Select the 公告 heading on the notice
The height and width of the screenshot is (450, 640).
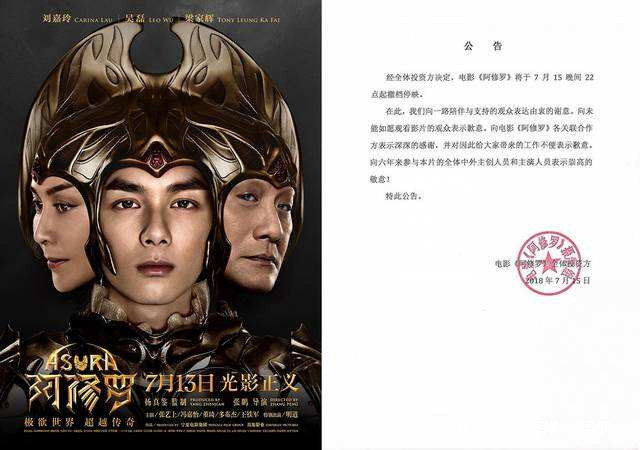pyautogui.click(x=483, y=46)
